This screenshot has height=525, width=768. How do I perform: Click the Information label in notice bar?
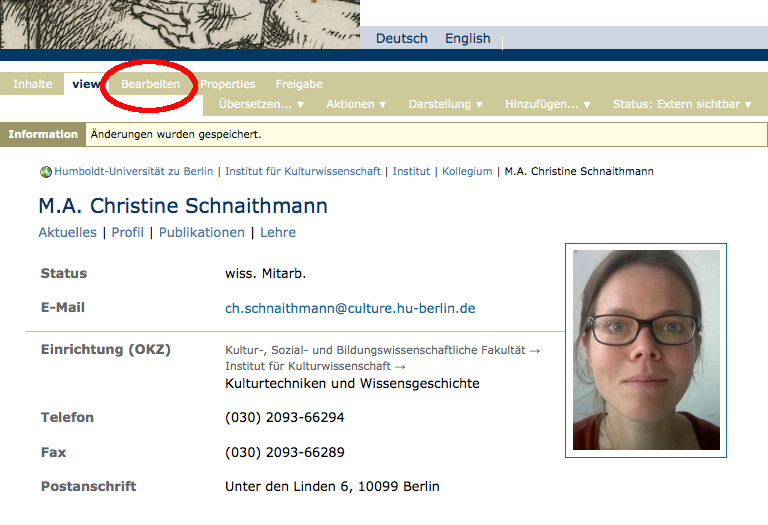[43, 134]
